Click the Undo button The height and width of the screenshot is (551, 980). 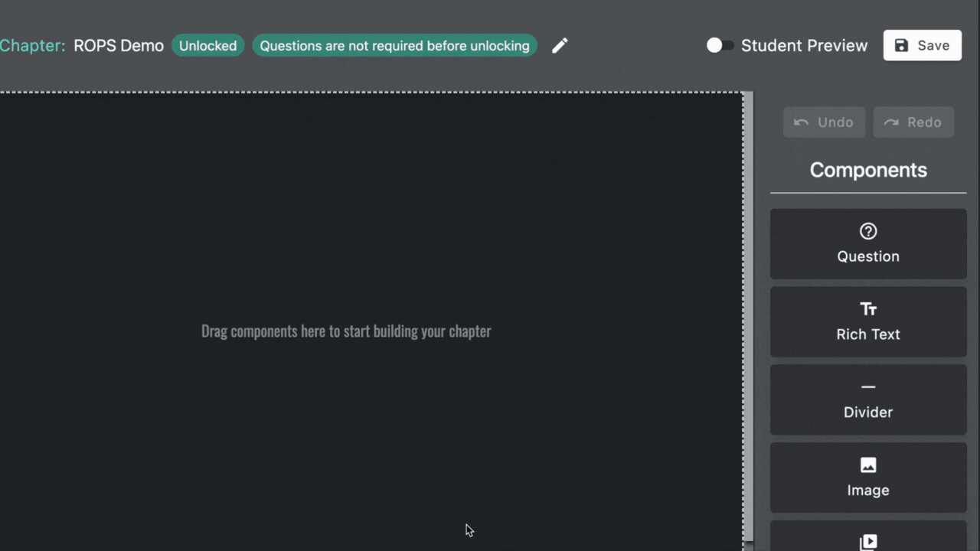click(824, 122)
